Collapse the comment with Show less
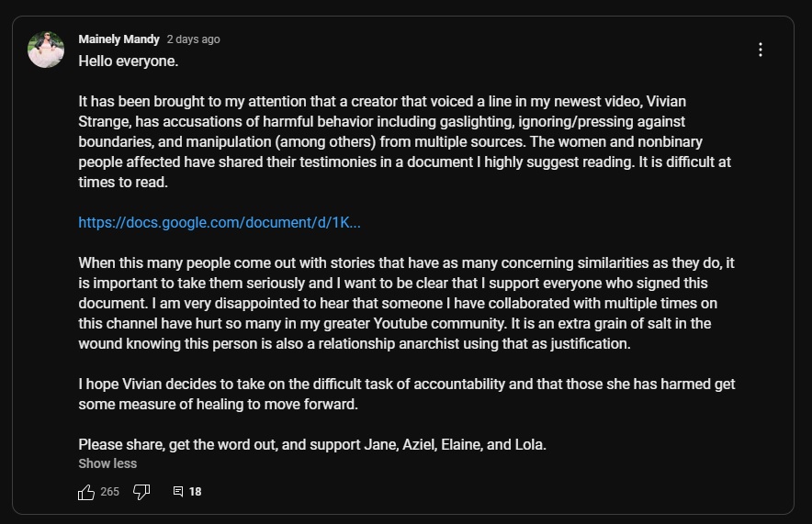812x524 pixels. click(x=107, y=463)
